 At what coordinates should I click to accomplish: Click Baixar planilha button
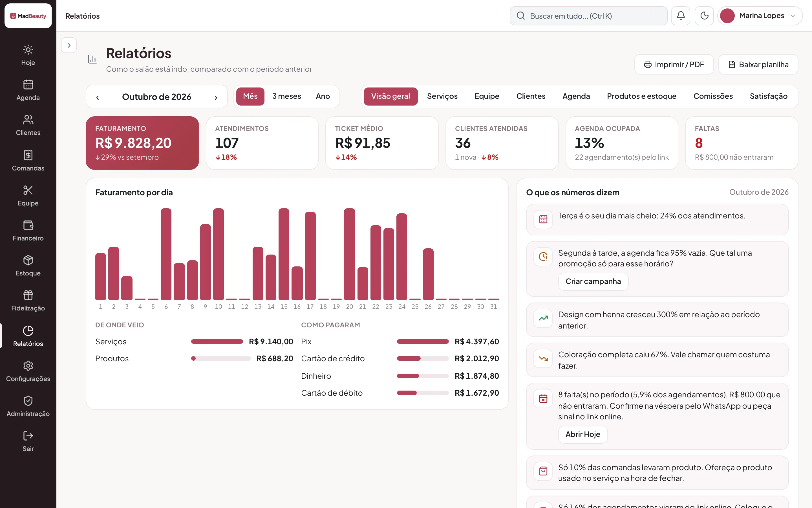[758, 65]
